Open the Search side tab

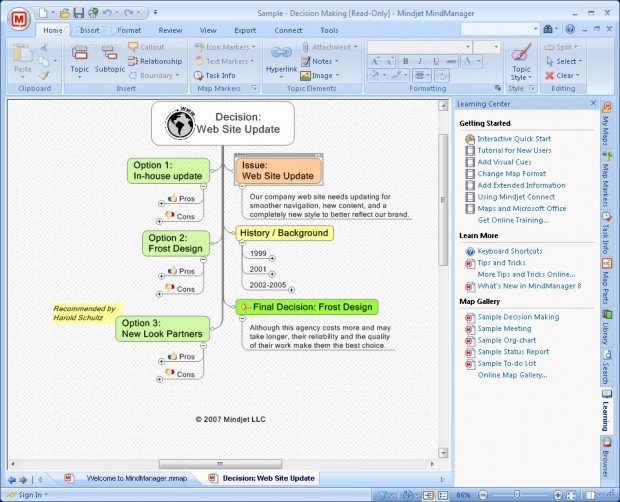coord(606,367)
